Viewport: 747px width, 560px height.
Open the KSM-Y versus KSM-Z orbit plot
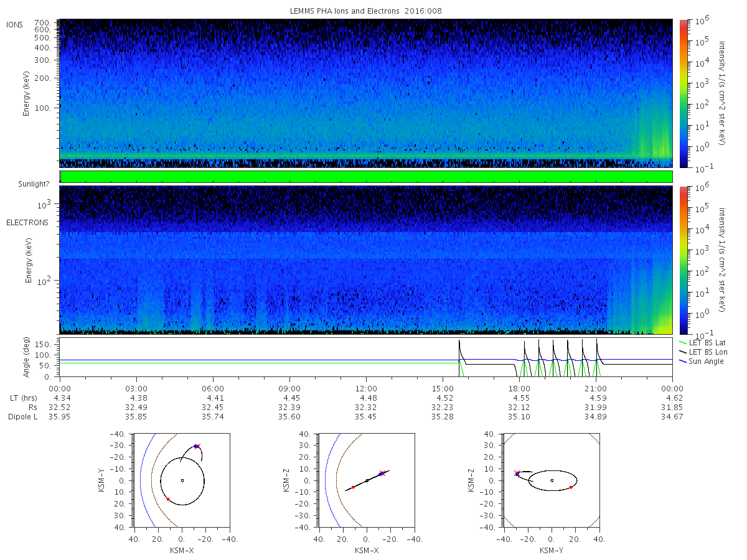click(552, 480)
